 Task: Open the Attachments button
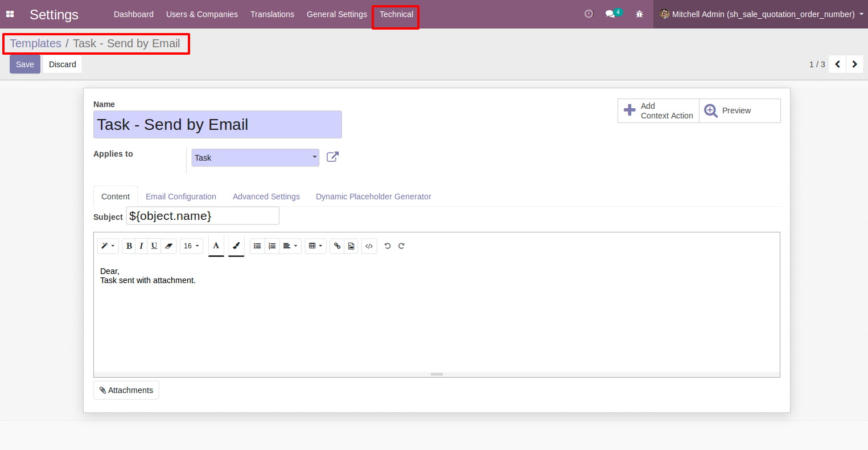tap(126, 390)
